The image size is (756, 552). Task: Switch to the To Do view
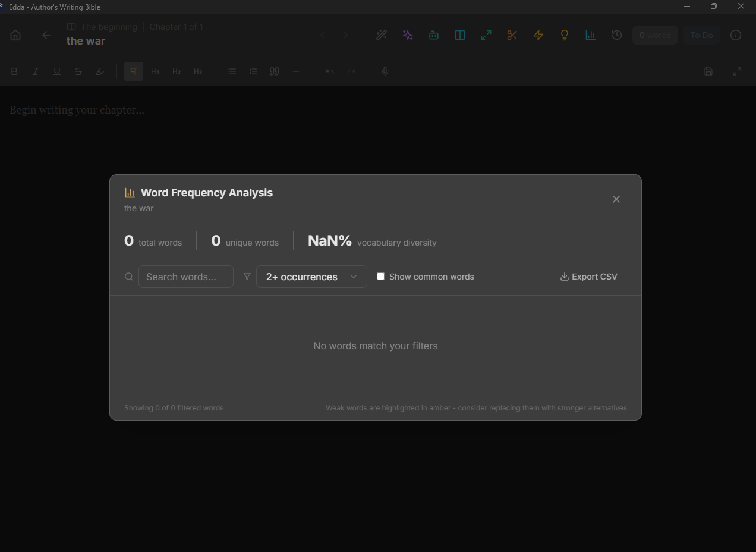[x=701, y=35]
